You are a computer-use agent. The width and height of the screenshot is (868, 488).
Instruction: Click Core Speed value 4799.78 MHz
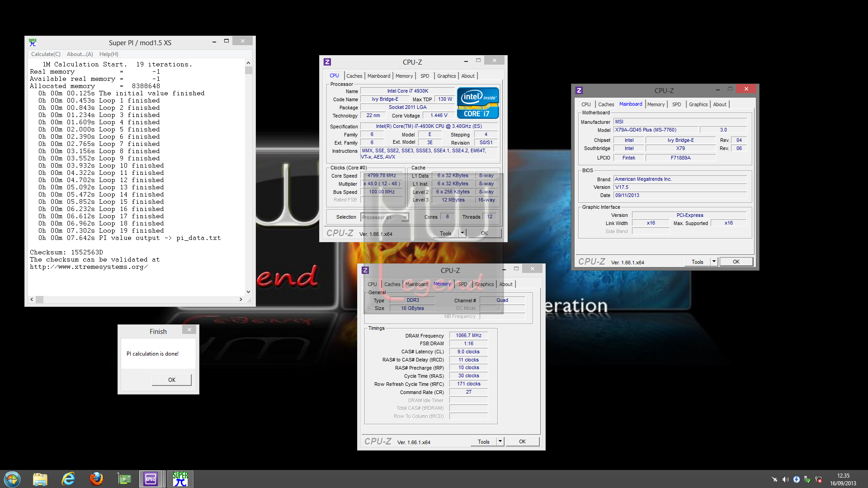click(x=382, y=176)
